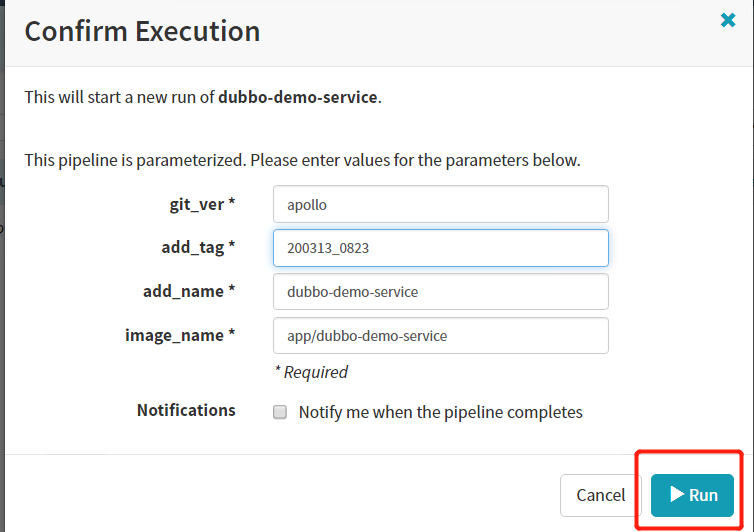Click the Confirm Execution dialog title
This screenshot has width=754, height=532.
point(142,31)
